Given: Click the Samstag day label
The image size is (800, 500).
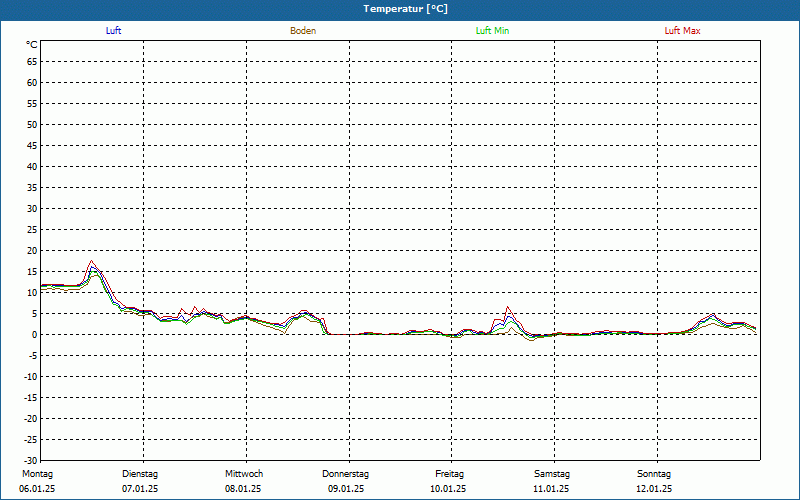Looking at the screenshot, I should click(552, 474).
